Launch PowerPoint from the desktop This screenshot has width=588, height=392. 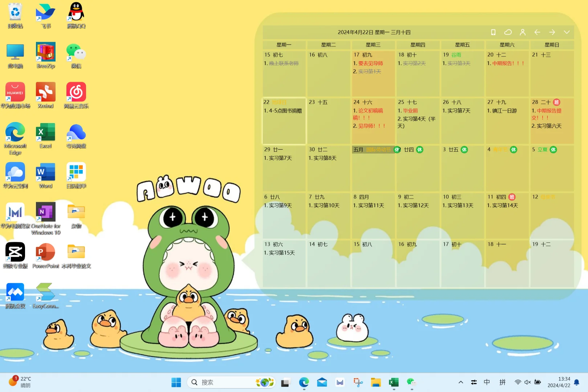[45, 252]
